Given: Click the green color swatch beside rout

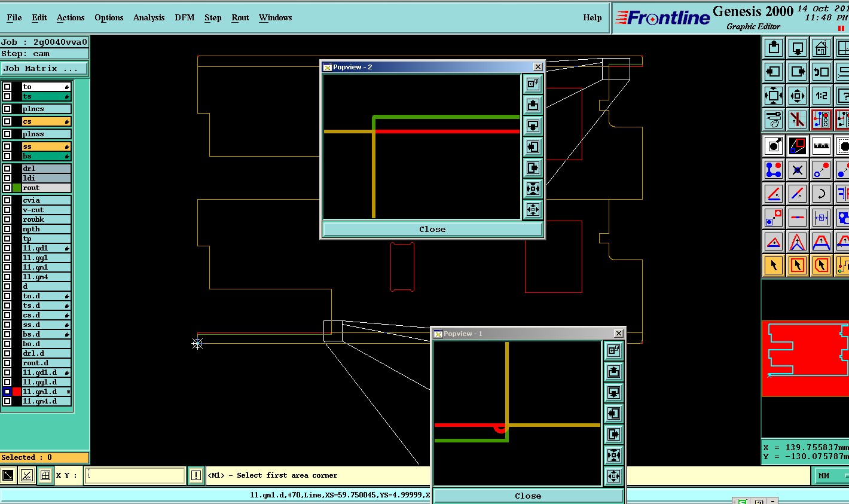Looking at the screenshot, I should (x=17, y=188).
